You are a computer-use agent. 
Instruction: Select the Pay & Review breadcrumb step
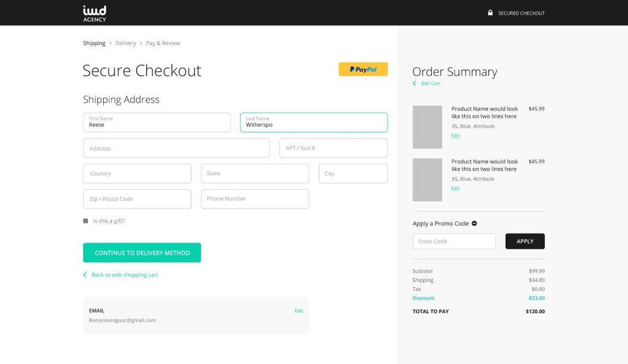pos(163,43)
